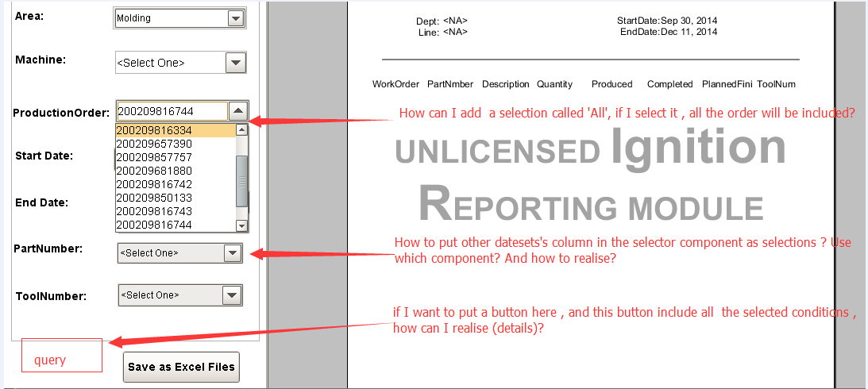Click the Area label
The image size is (868, 389).
pyautogui.click(x=29, y=16)
